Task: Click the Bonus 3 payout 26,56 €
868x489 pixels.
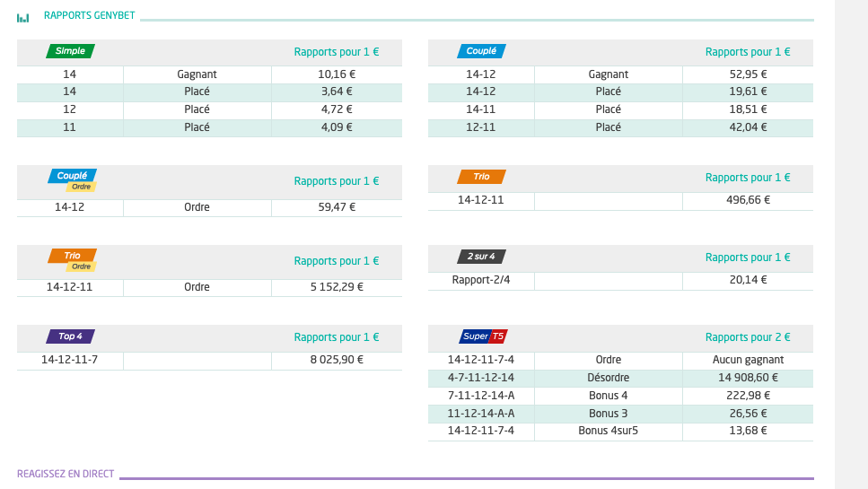Action: pos(748,414)
